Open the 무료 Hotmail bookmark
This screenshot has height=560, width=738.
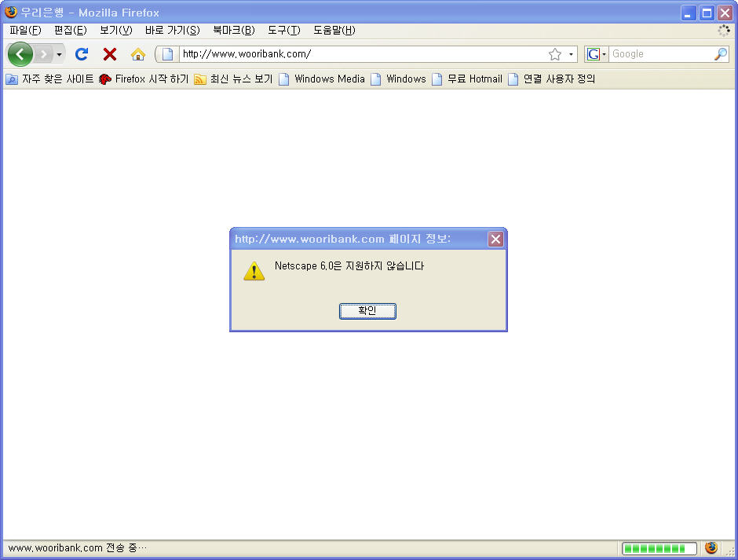[x=467, y=79]
